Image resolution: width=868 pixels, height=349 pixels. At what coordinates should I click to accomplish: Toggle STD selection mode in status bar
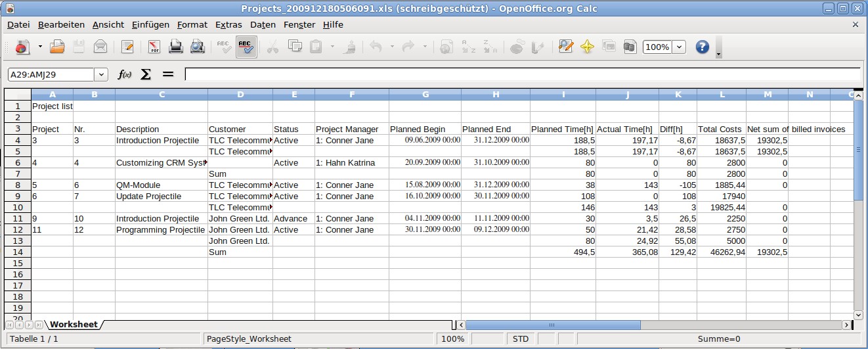(x=520, y=339)
